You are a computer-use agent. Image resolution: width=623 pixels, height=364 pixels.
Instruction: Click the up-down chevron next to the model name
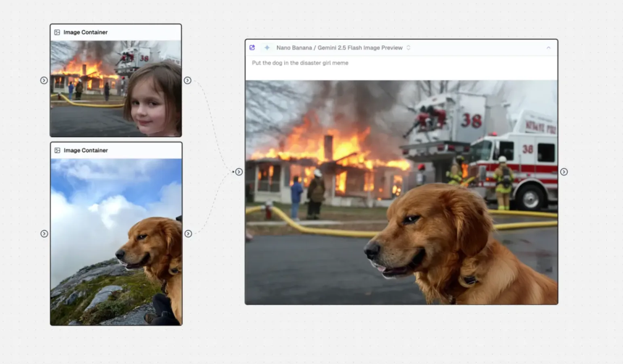tap(408, 48)
